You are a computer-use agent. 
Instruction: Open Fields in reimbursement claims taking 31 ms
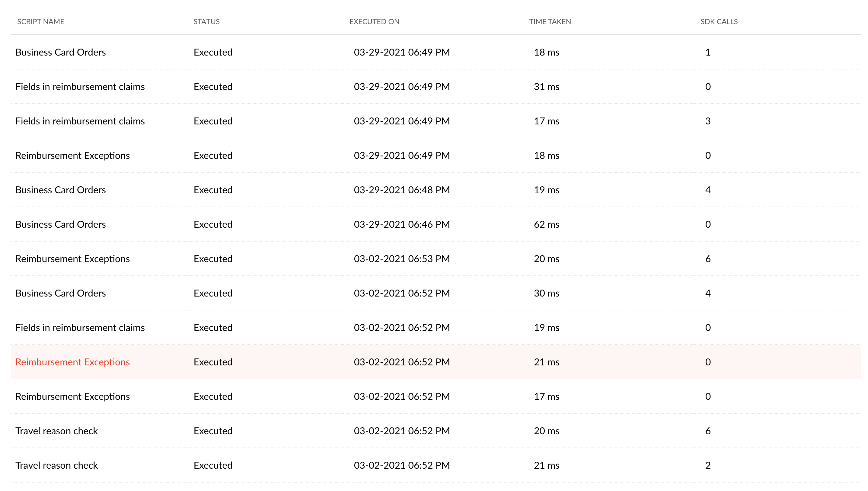80,87
